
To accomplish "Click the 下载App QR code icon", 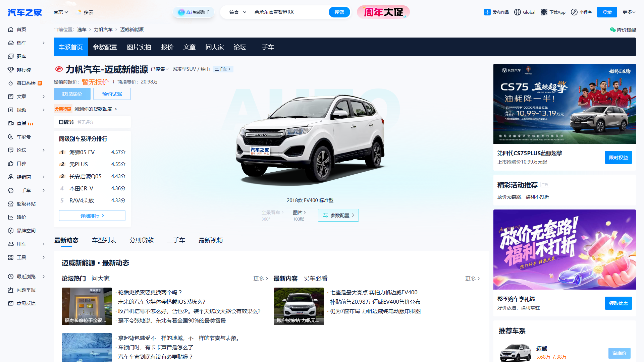I will pos(544,12).
